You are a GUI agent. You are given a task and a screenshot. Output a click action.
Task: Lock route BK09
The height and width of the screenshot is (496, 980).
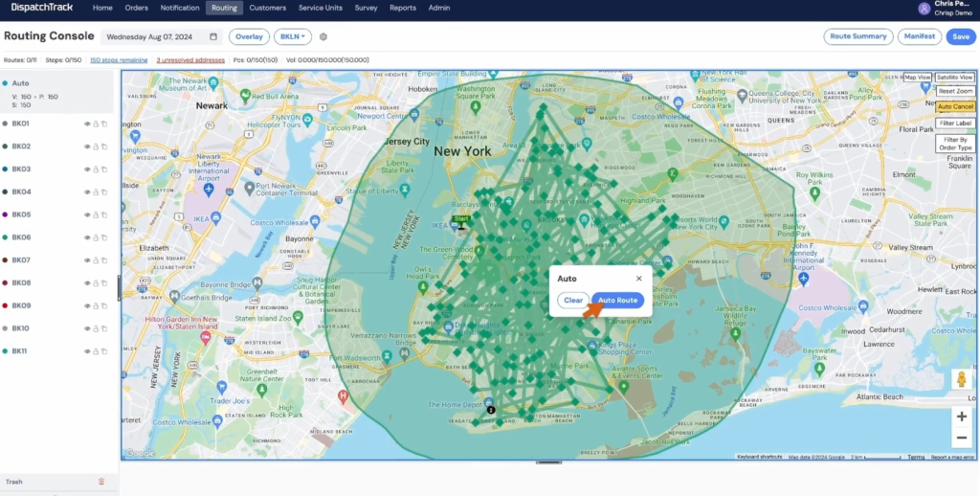tap(96, 305)
